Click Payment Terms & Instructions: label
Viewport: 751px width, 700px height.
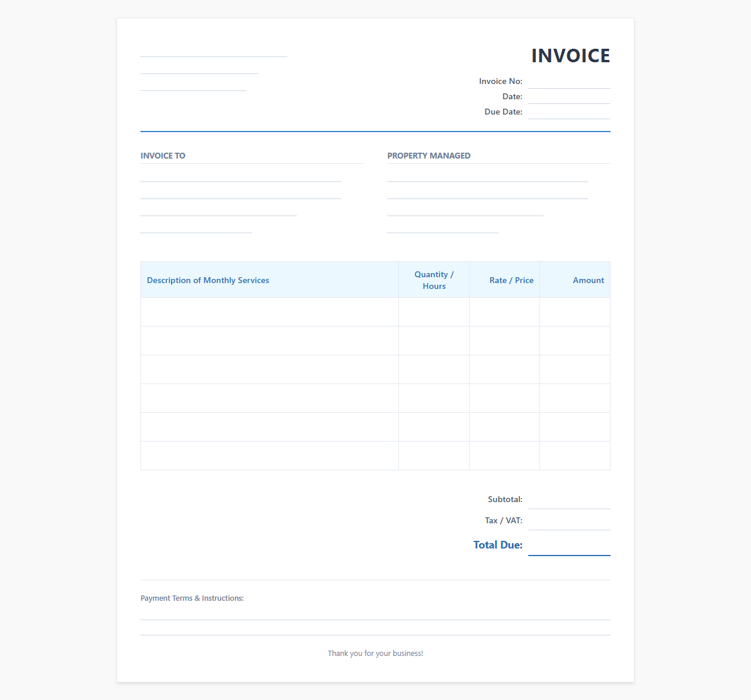tap(192, 598)
